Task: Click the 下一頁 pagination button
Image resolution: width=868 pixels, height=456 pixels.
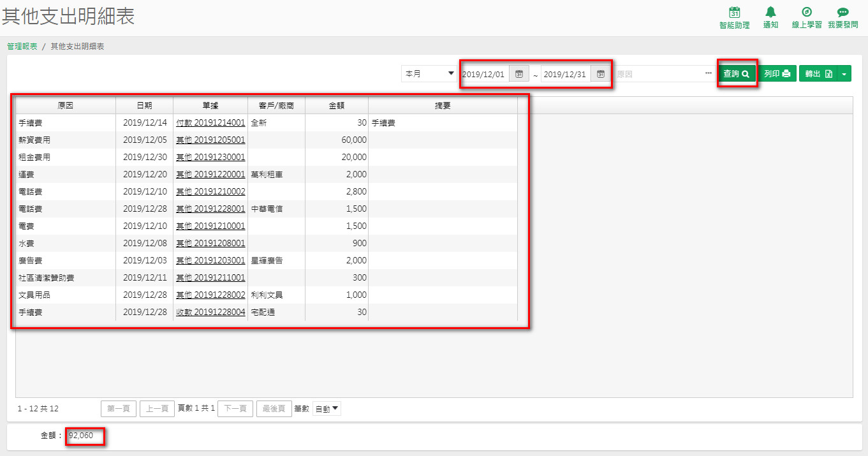Action: [235, 409]
